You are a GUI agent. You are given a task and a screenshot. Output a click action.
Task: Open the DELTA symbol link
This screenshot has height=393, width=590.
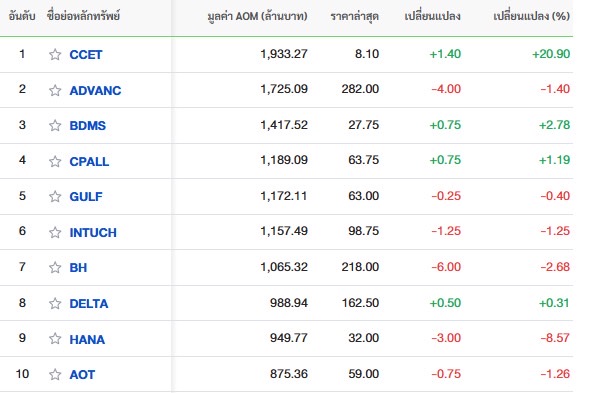(89, 303)
